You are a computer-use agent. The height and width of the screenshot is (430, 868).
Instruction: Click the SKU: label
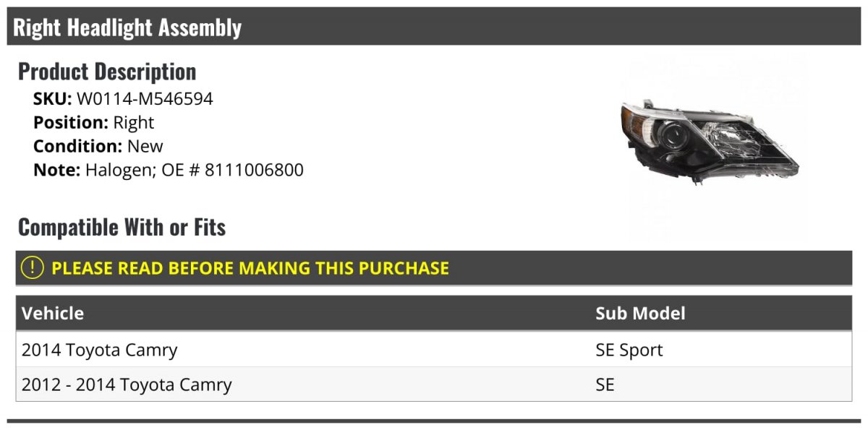(53, 99)
